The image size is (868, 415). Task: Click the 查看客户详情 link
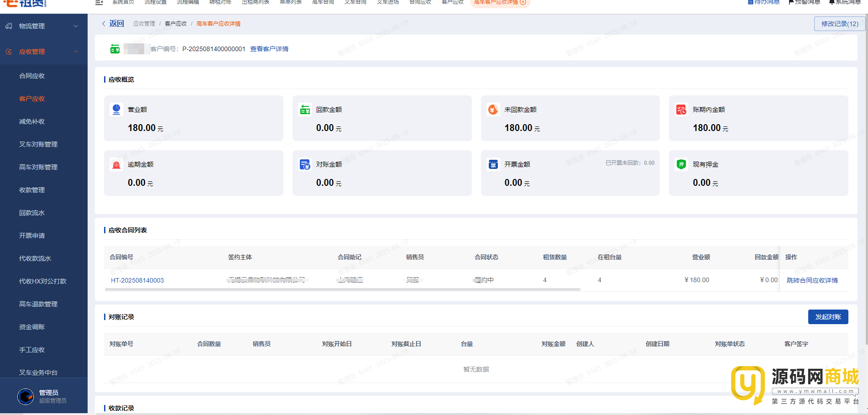point(269,49)
